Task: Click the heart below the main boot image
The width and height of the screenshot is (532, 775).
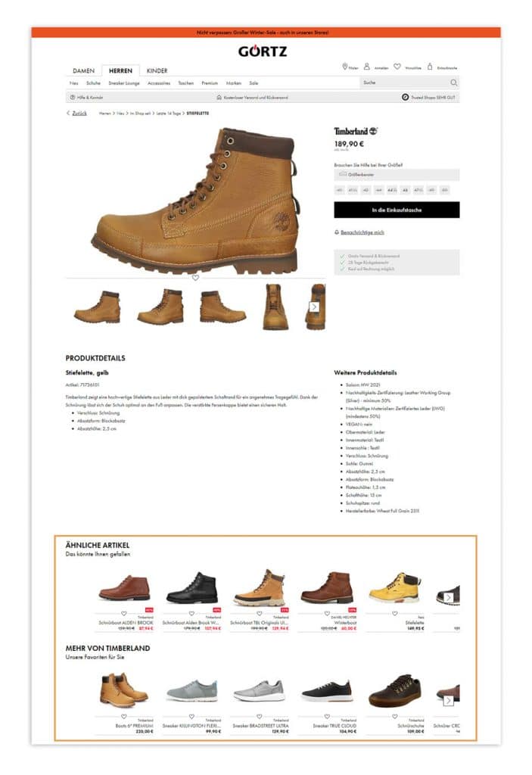Action: (x=196, y=278)
